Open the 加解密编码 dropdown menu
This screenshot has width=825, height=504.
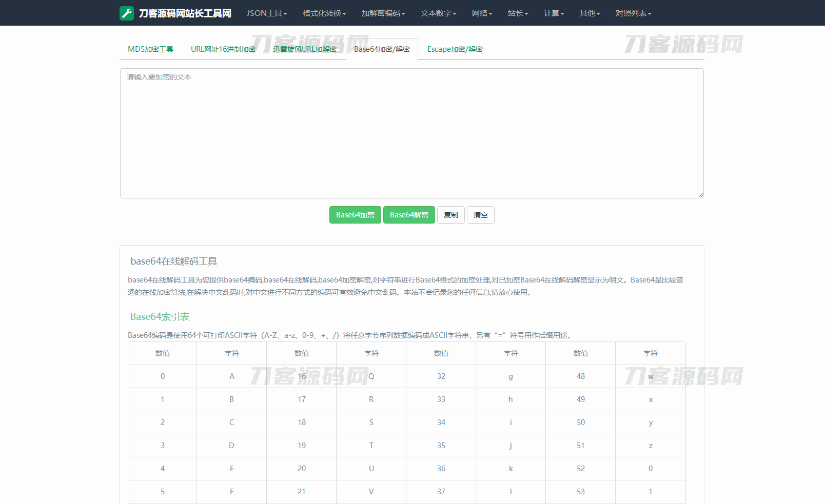383,13
